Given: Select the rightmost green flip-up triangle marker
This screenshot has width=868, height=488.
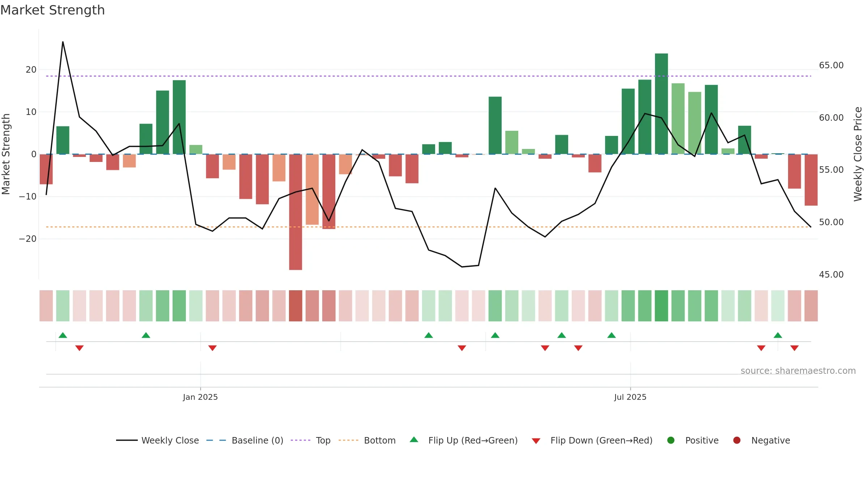Looking at the screenshot, I should (778, 335).
